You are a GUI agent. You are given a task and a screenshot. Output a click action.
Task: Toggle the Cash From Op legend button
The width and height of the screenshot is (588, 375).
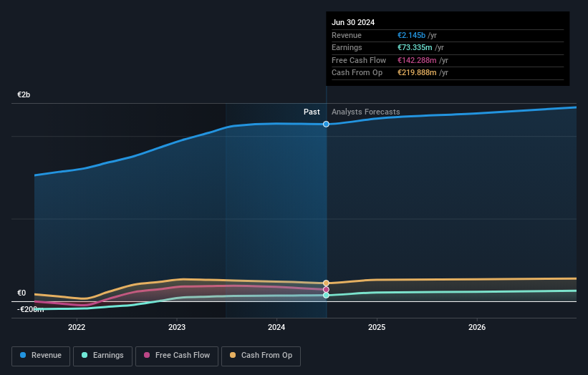(x=261, y=356)
